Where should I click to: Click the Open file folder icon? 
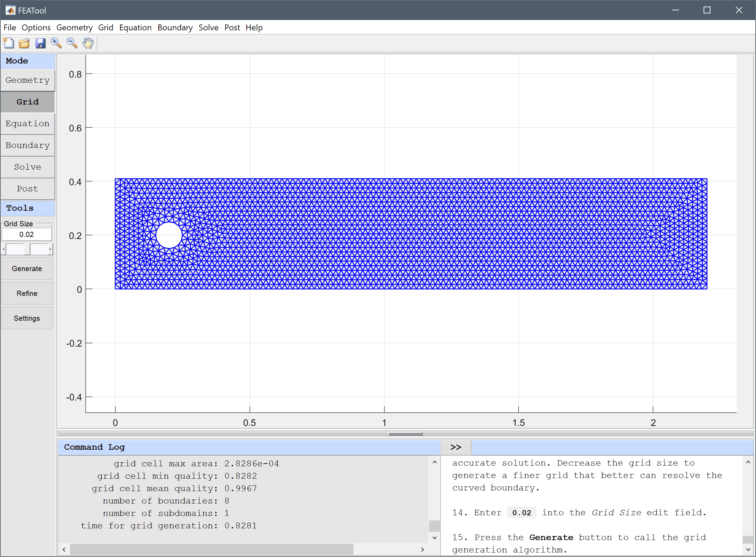(24, 43)
